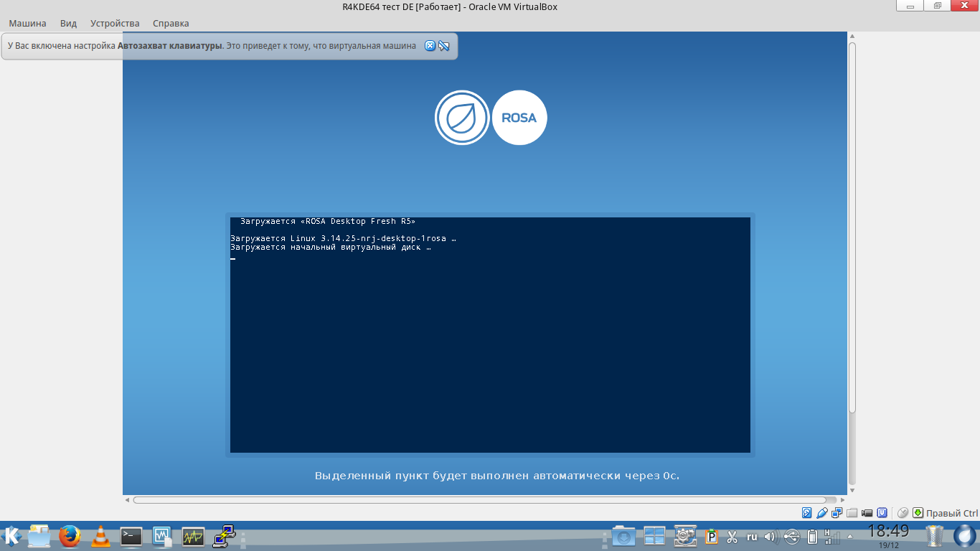Click the VM vertical scrollbar
This screenshot has height=551, width=980.
pos(852,227)
